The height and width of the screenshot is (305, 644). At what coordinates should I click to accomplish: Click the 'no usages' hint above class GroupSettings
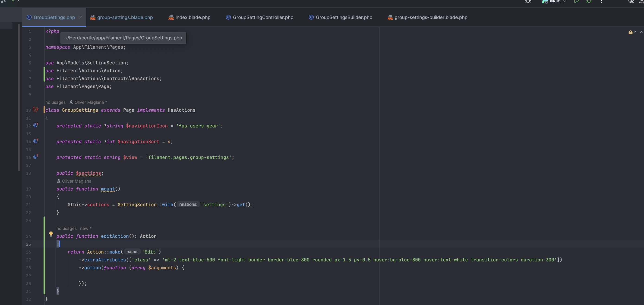coord(55,102)
